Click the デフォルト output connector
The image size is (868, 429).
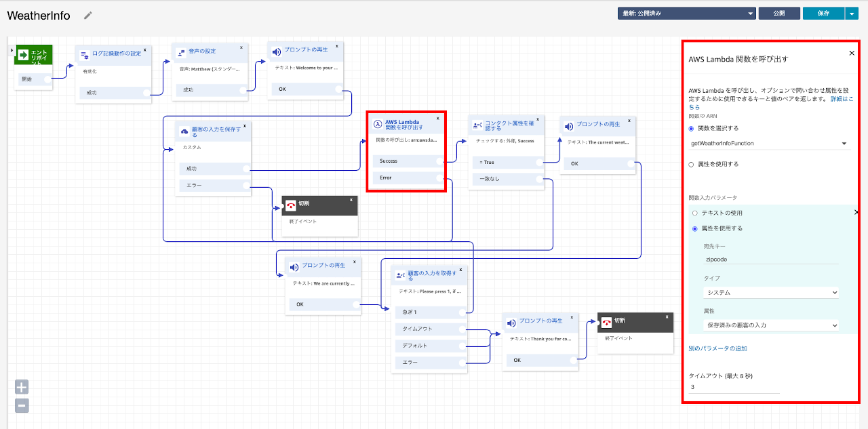tap(462, 346)
